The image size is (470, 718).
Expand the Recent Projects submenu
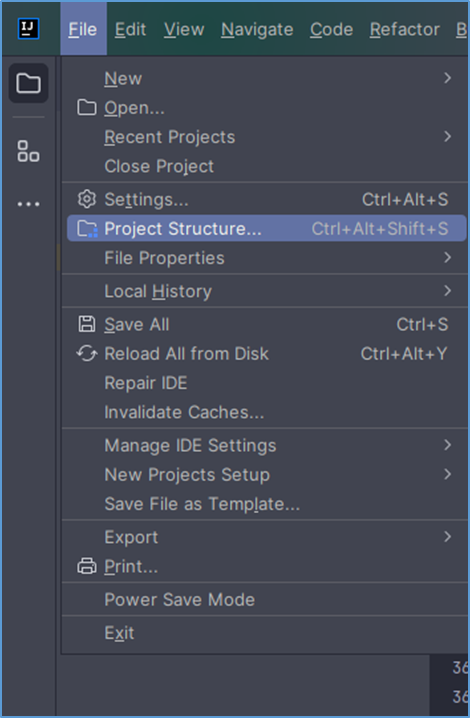click(x=265, y=137)
